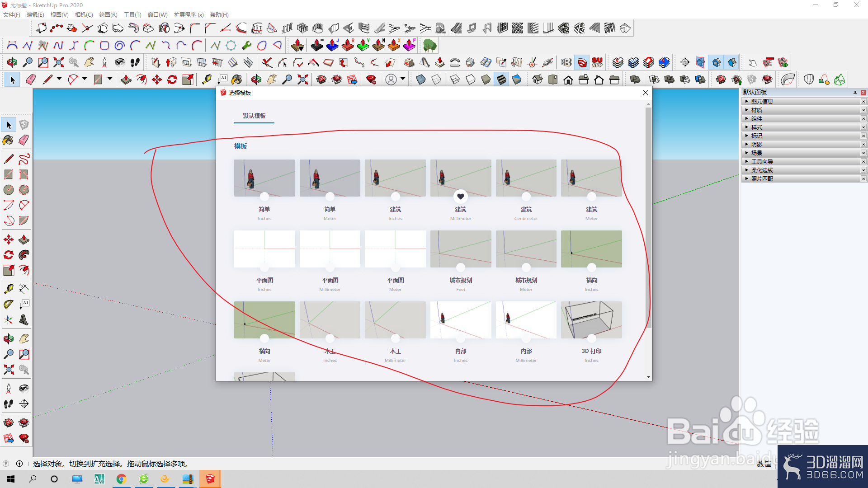Favorite the 城市规划 Feet template
Viewport: 868px width, 488px height.
(x=461, y=267)
